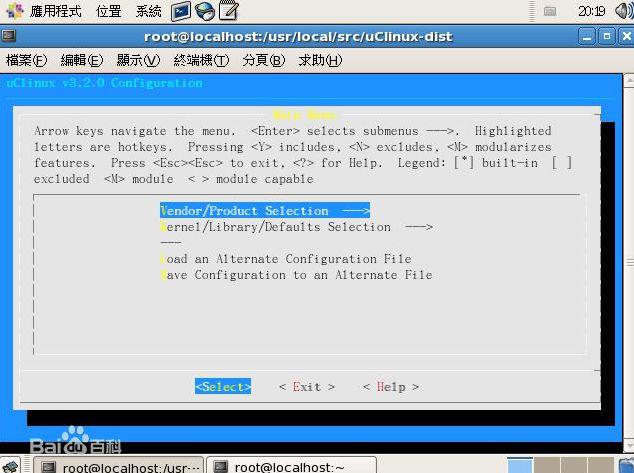
Task: Click the 20:19 clock in panel
Action: tap(591, 11)
